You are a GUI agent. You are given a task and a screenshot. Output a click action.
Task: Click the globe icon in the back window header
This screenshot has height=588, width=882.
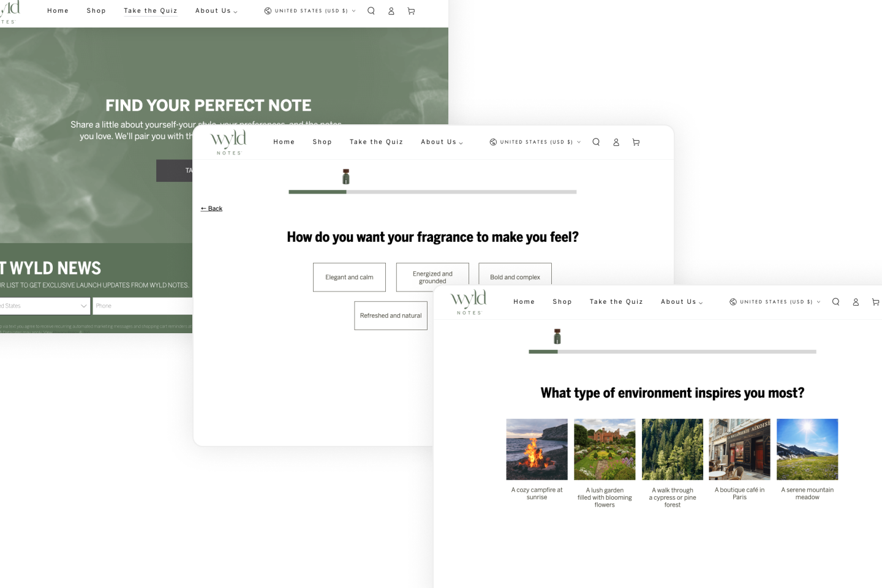click(268, 11)
